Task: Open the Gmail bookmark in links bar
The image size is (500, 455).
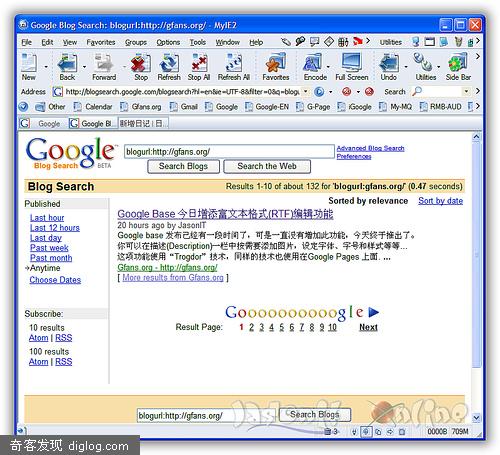Action: 184,107
